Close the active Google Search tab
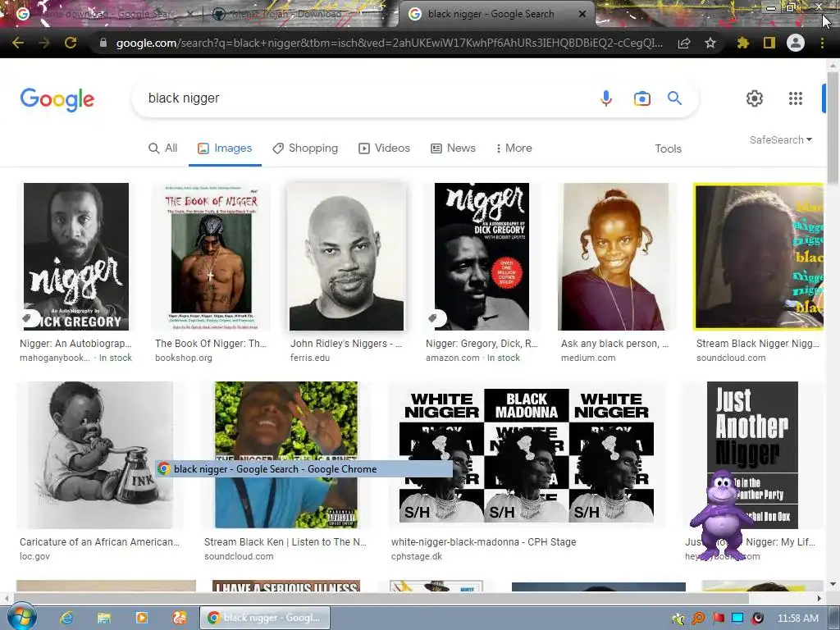 click(x=582, y=14)
